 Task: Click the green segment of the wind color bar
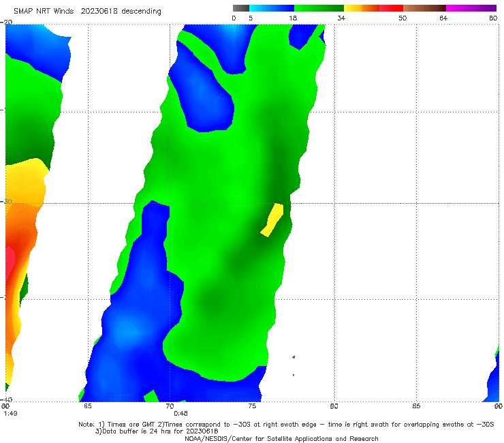click(x=319, y=8)
